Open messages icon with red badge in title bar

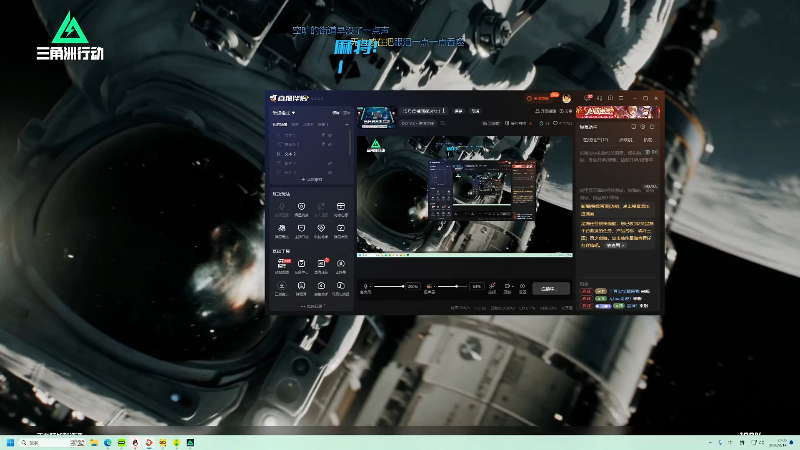588,97
